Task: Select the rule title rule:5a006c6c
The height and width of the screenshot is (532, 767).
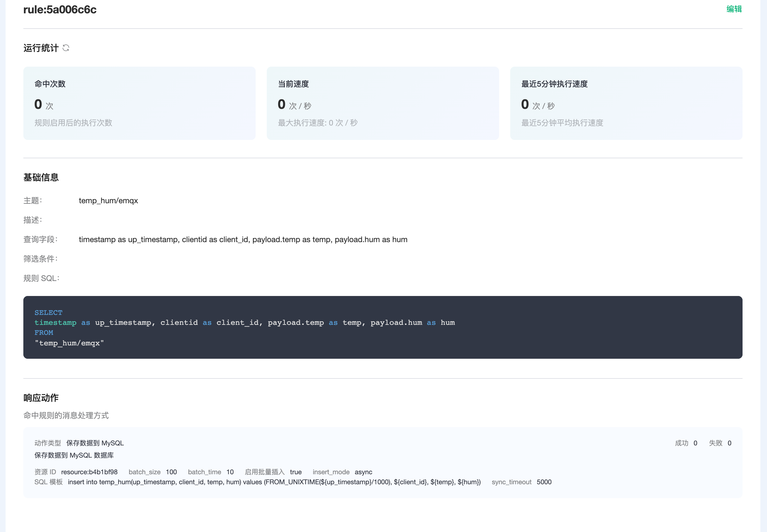Action: [x=59, y=10]
